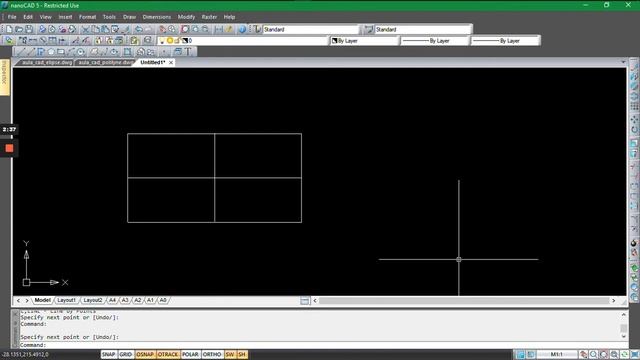Click the Print icon in top toolbar
The height and width of the screenshot is (360, 640).
[42, 29]
